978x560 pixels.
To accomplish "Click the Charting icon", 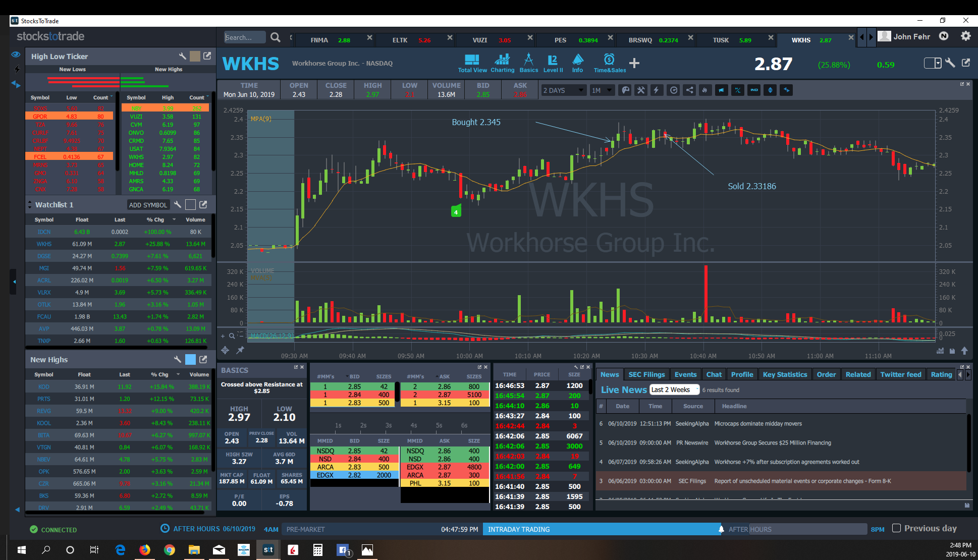I will (x=502, y=64).
